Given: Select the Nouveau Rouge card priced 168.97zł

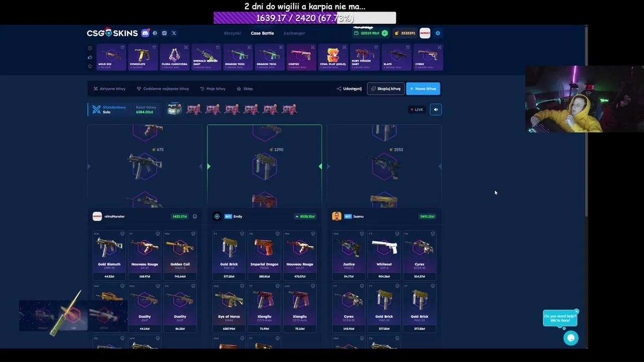Looking at the screenshot, I should tap(144, 255).
